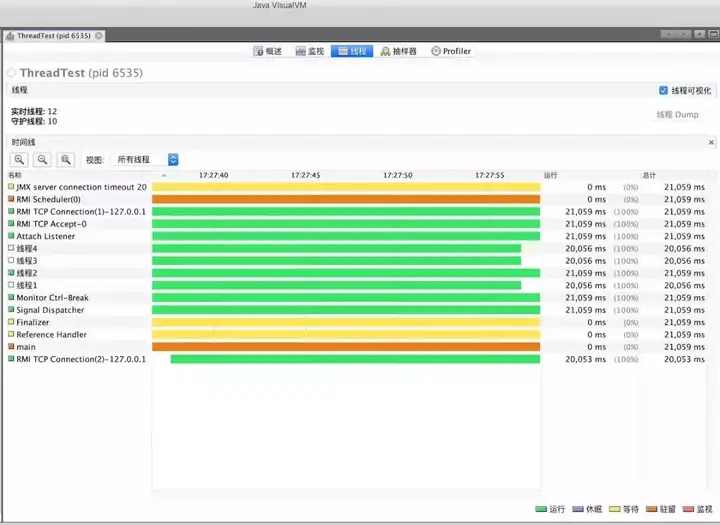This screenshot has width=720, height=525.
Task: Click the zoom out magnifier icon
Action: (x=42, y=159)
